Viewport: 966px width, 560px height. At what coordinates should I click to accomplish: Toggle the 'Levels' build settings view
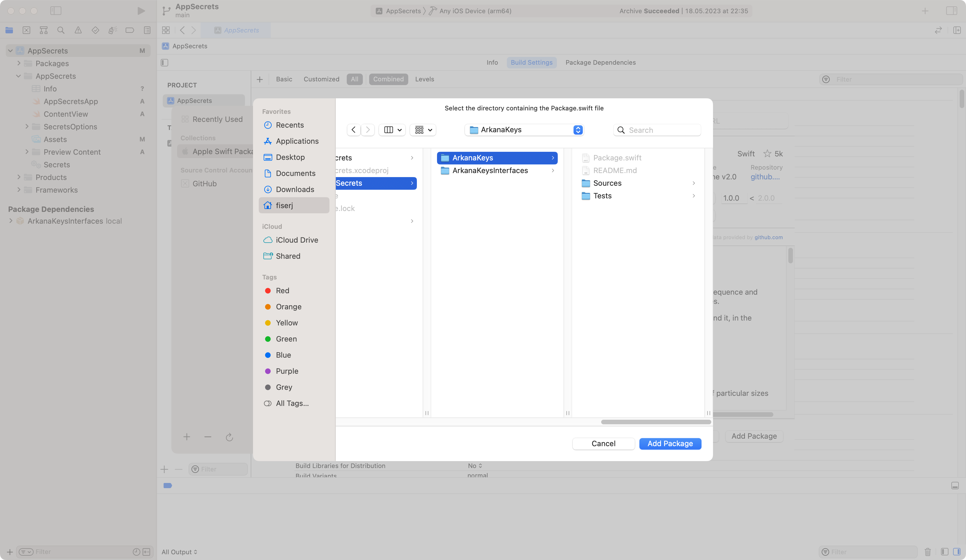(x=425, y=79)
